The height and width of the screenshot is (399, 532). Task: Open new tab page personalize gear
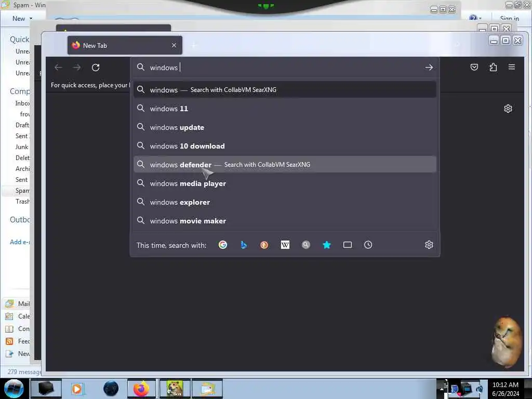pos(508,109)
